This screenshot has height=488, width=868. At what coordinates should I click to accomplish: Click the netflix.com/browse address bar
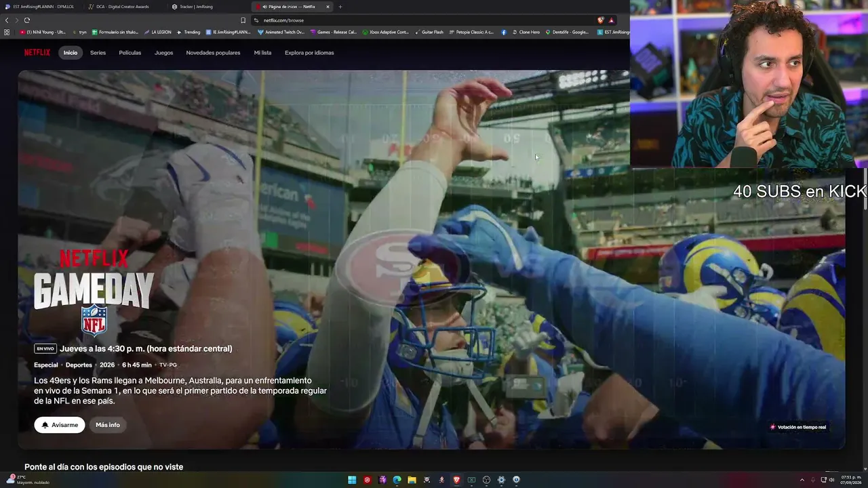pos(420,20)
